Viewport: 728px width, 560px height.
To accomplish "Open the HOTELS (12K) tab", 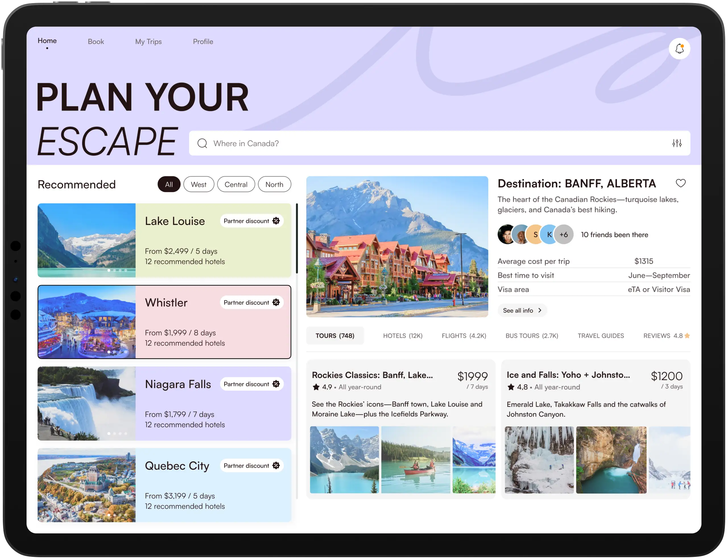I will tap(403, 336).
